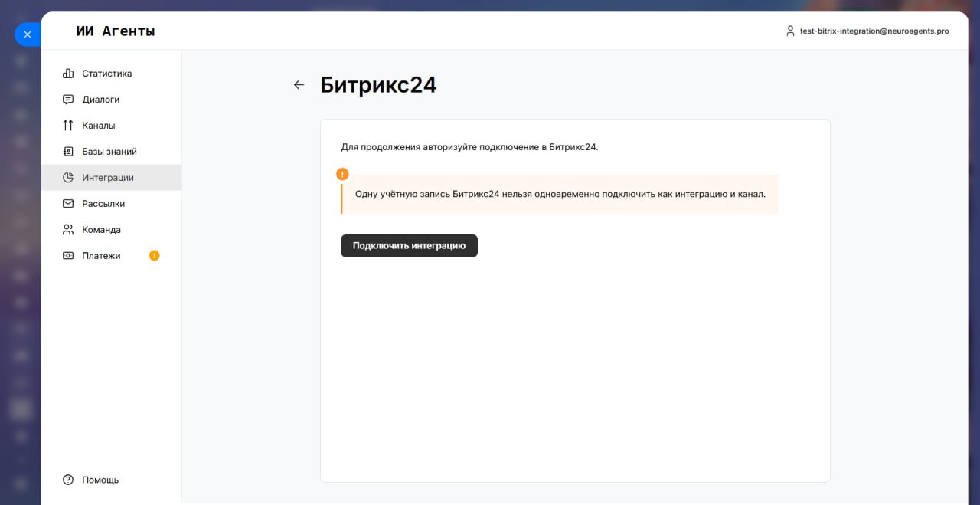Click the Базы знаний sidebar icon
The width and height of the screenshot is (980, 505).
(x=68, y=152)
